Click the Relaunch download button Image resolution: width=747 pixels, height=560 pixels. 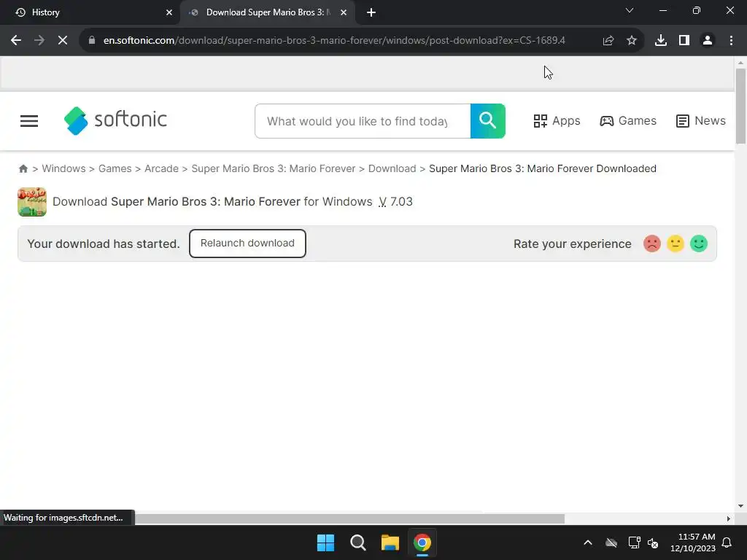(x=247, y=244)
